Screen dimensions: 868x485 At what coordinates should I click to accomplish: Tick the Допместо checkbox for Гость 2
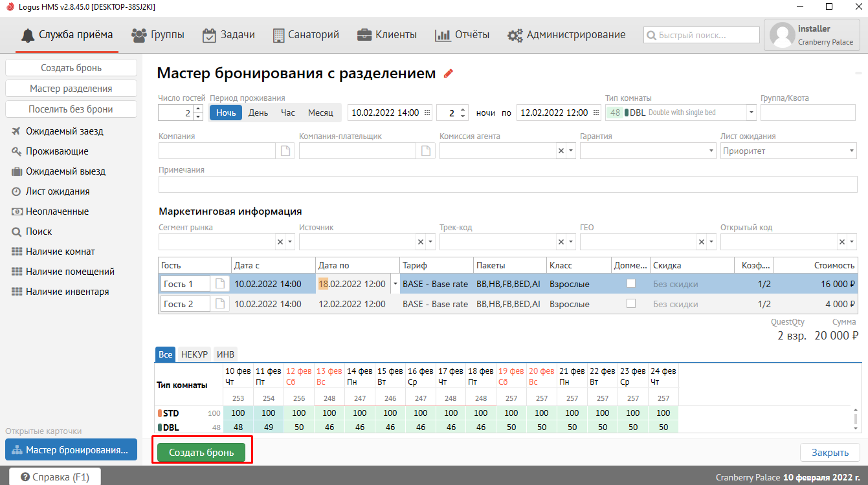coord(631,303)
